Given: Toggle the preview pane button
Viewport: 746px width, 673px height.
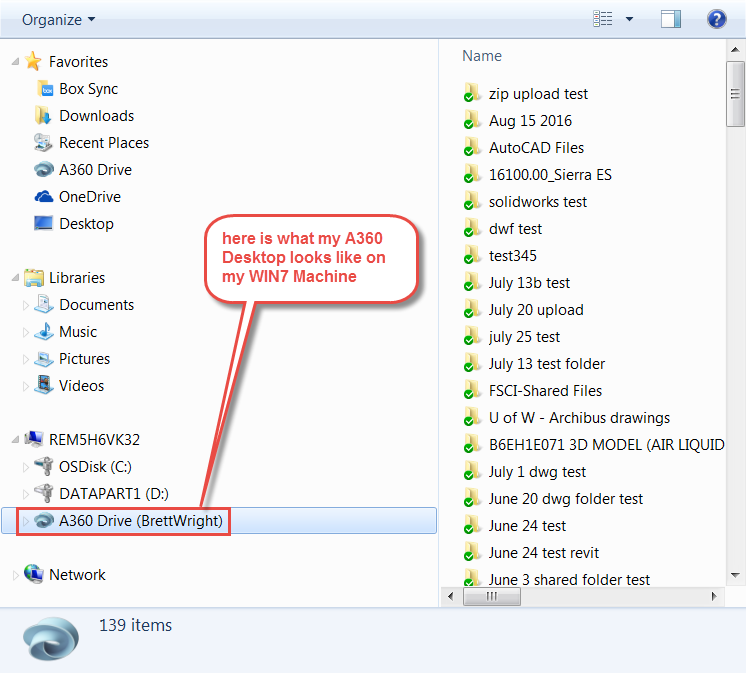Looking at the screenshot, I should click(x=670, y=19).
